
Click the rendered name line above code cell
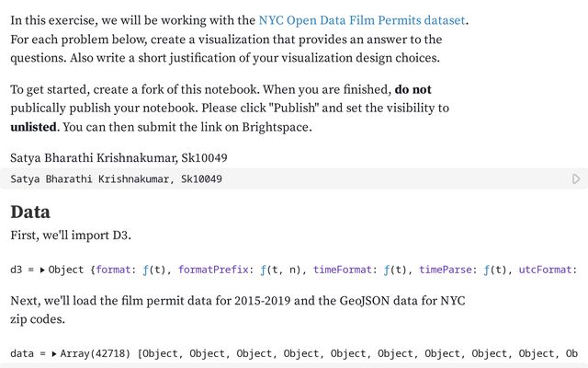pos(119,157)
